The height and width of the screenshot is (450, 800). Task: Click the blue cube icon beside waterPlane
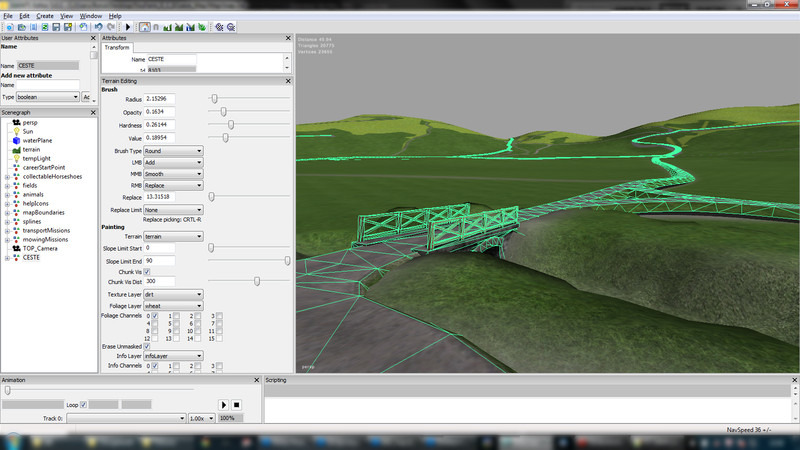[16, 140]
